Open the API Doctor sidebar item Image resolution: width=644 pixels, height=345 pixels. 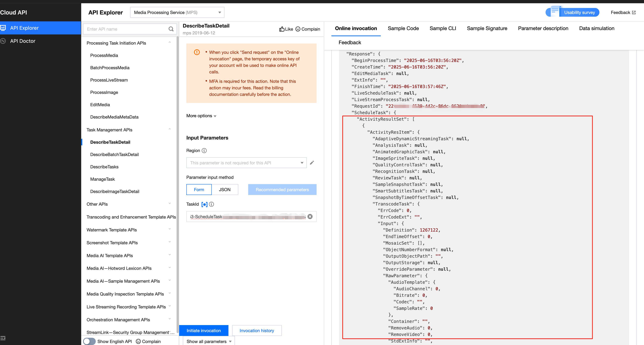click(x=22, y=41)
